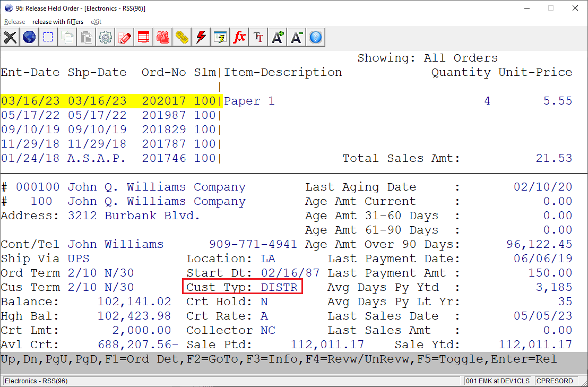Open the red report grid icon
588x387 pixels.
[x=143, y=37]
